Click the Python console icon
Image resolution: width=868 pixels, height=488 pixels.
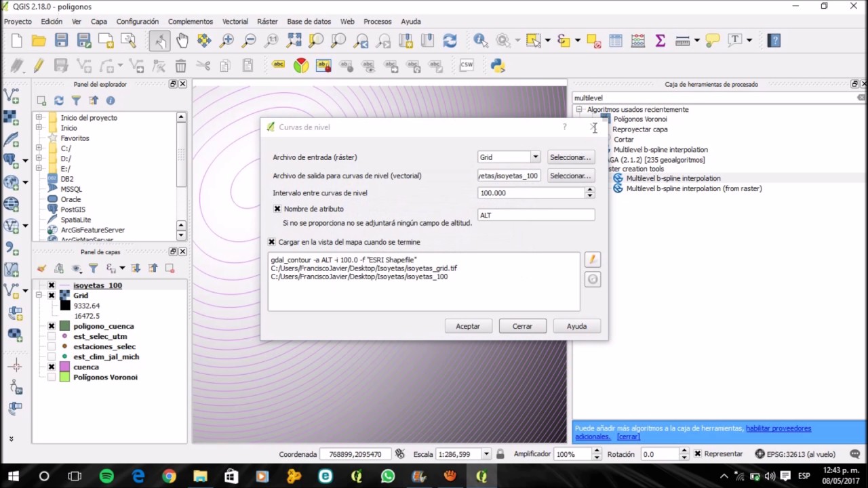pos(498,66)
